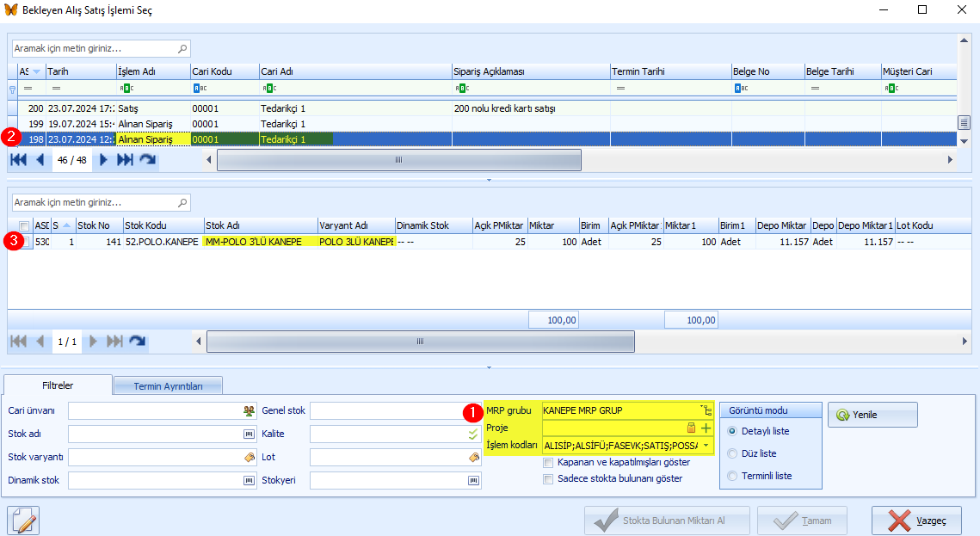Go to first record in upper grid
The height and width of the screenshot is (536, 980).
click(x=18, y=160)
